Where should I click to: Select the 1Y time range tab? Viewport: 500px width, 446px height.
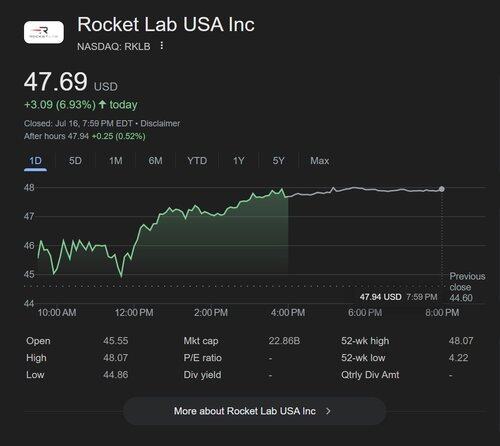(239, 161)
